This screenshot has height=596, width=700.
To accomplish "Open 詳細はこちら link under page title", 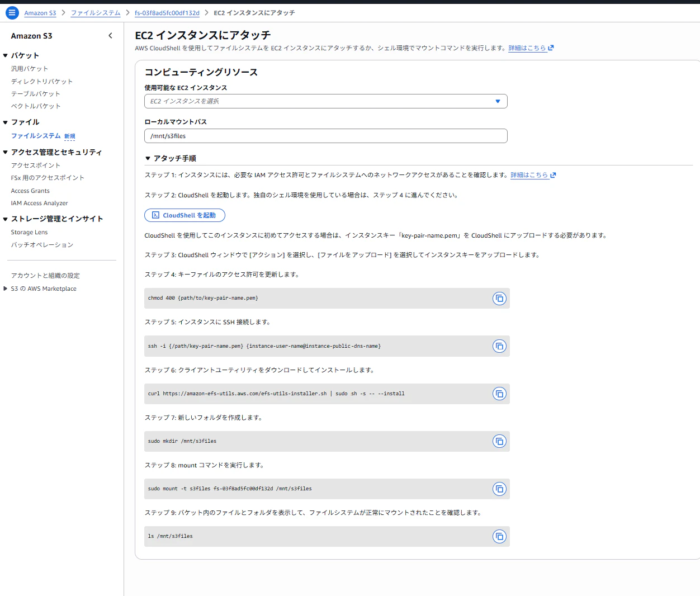I will 527,48.
